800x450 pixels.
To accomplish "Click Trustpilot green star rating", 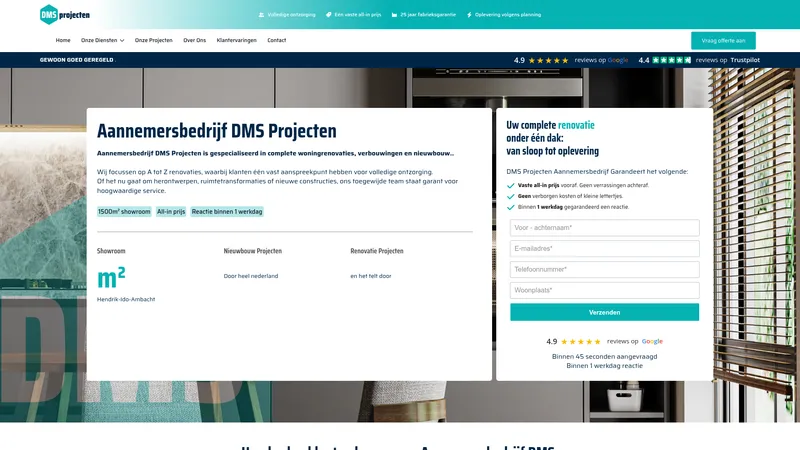I will pos(671,60).
